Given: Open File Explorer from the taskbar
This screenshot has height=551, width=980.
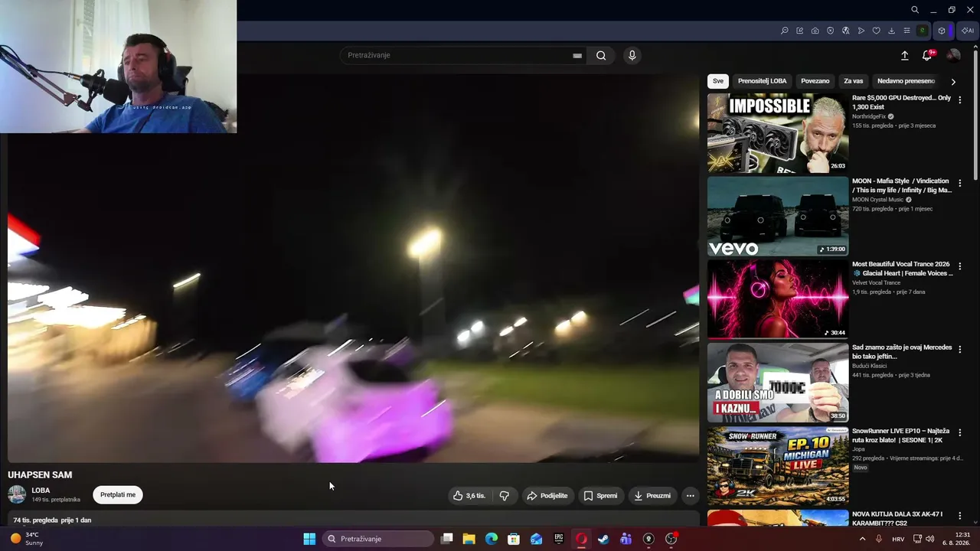Looking at the screenshot, I should pos(469,539).
